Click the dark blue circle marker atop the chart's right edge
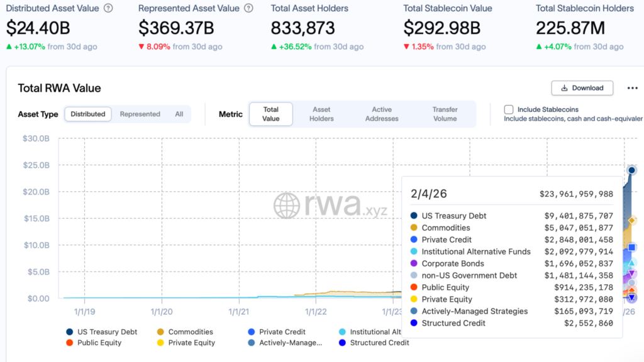644x362 pixels. coord(631,170)
